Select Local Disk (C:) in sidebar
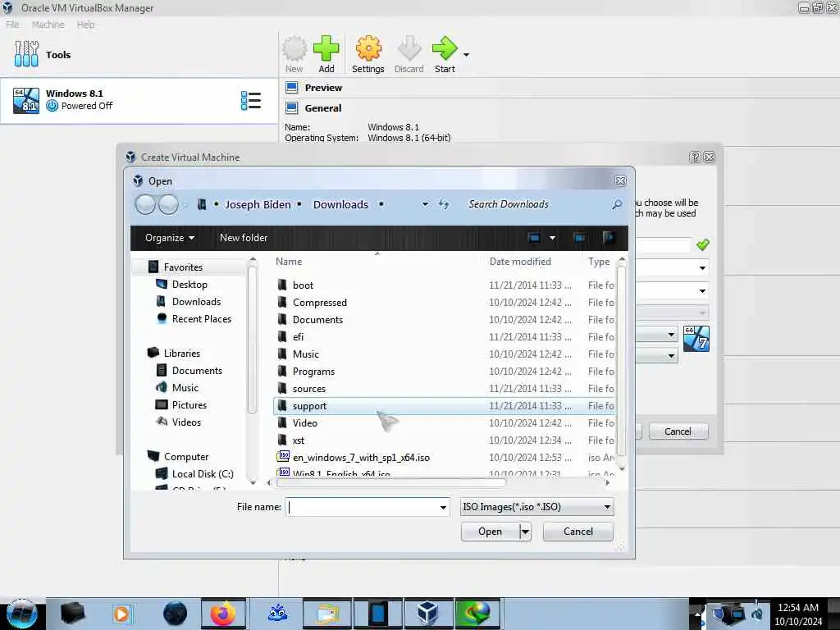Screen dimensions: 840x630 coord(203,473)
